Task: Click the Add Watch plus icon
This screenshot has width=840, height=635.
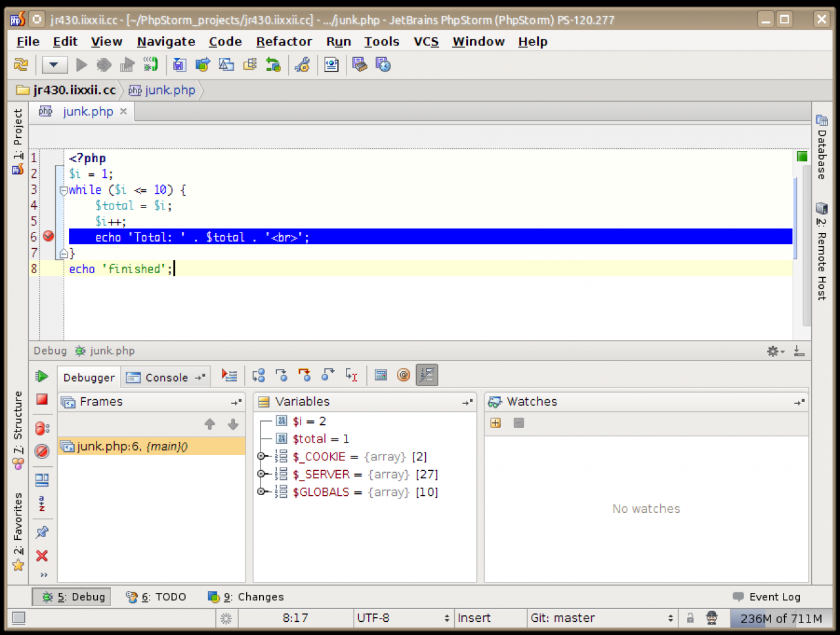Action: (495, 423)
